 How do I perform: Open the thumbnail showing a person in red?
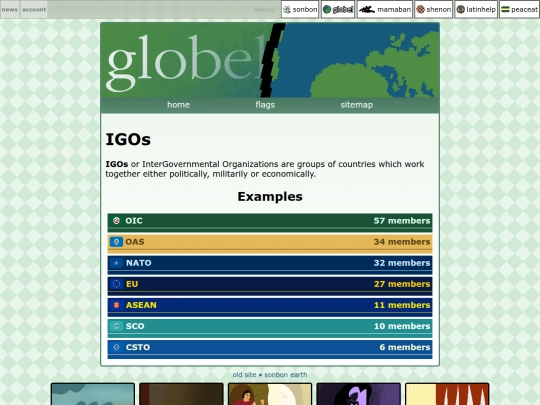point(270,394)
